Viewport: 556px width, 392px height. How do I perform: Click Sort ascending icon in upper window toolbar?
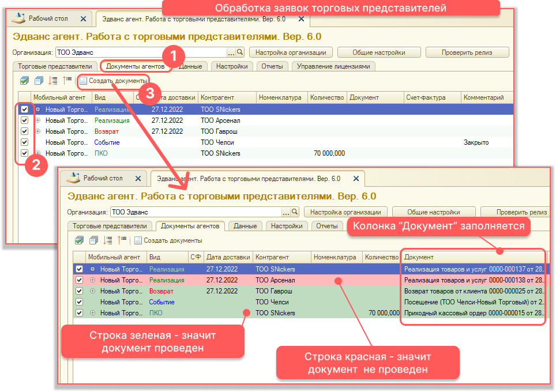click(x=53, y=81)
